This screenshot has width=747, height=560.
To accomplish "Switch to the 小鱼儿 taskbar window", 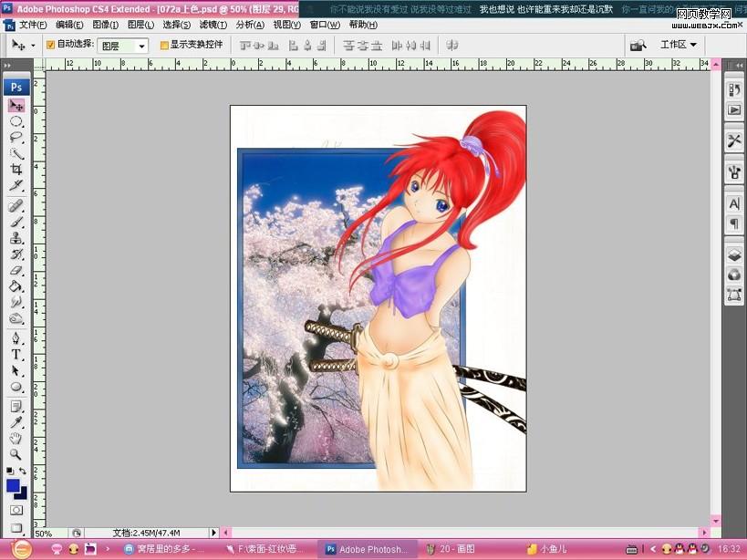I will (547, 549).
